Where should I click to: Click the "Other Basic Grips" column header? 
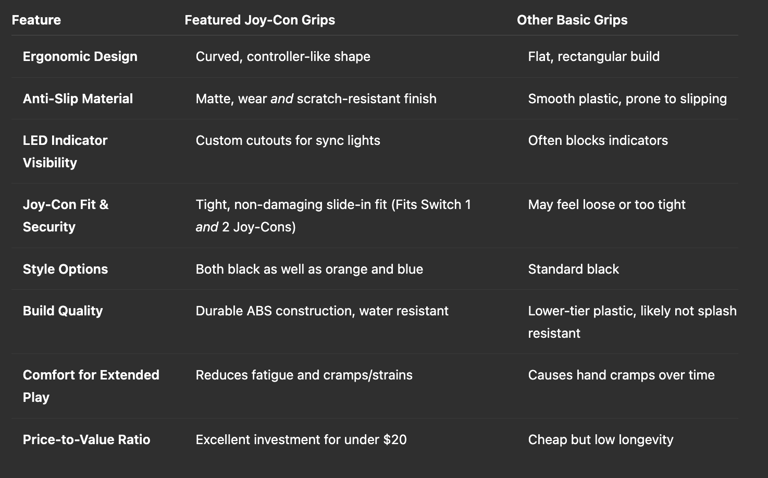click(572, 20)
